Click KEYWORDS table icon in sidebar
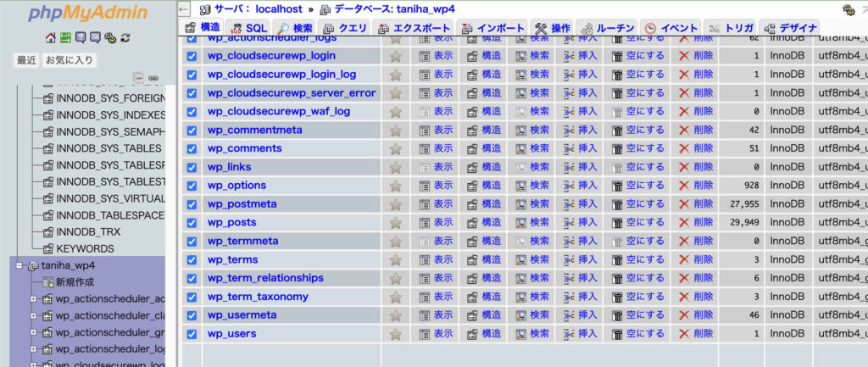 [x=48, y=248]
